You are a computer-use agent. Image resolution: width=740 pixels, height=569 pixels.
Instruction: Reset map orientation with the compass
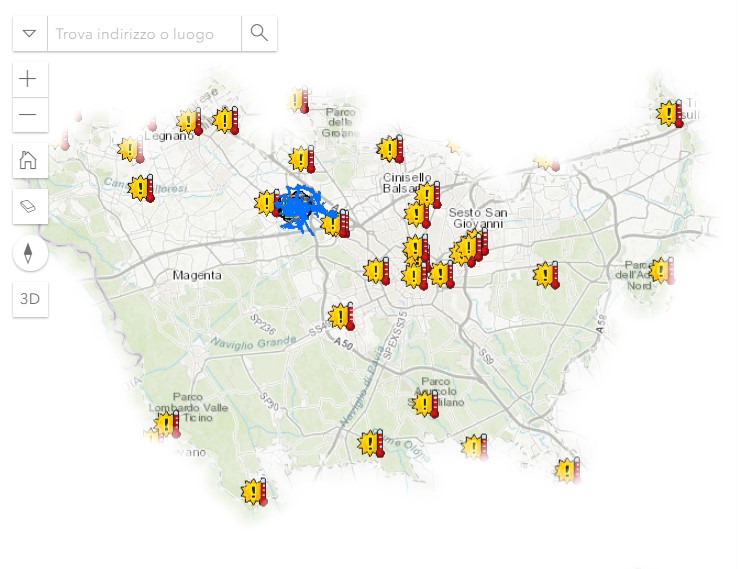(30, 253)
